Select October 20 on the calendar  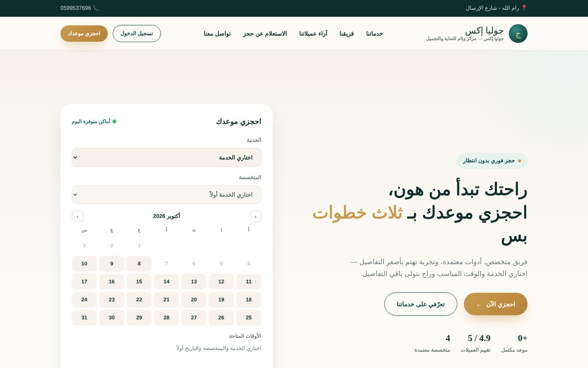[194, 300]
